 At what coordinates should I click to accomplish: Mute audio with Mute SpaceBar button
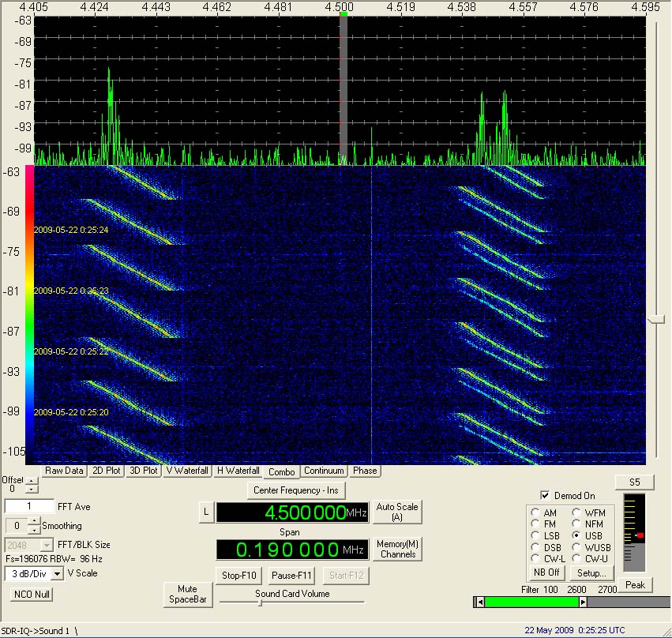click(188, 595)
